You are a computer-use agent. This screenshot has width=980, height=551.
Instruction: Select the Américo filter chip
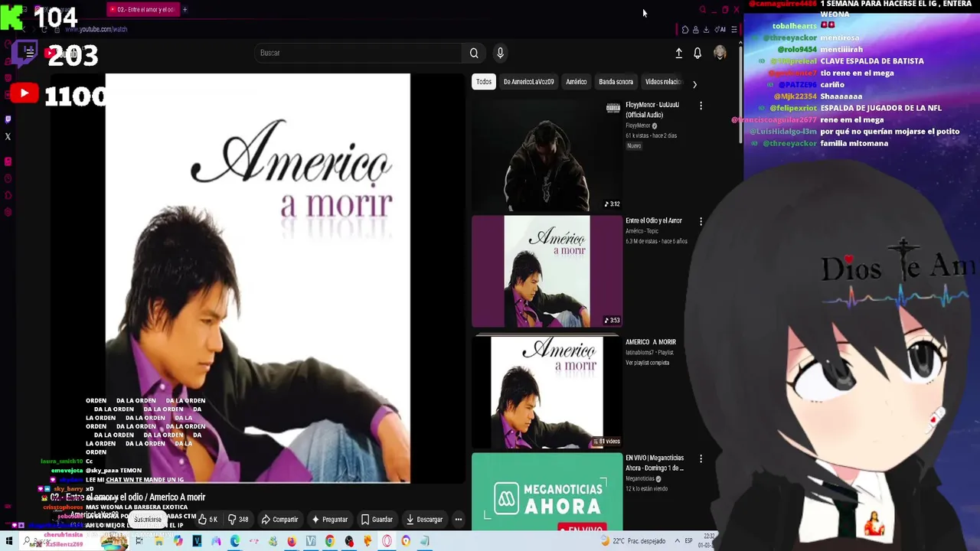576,82
